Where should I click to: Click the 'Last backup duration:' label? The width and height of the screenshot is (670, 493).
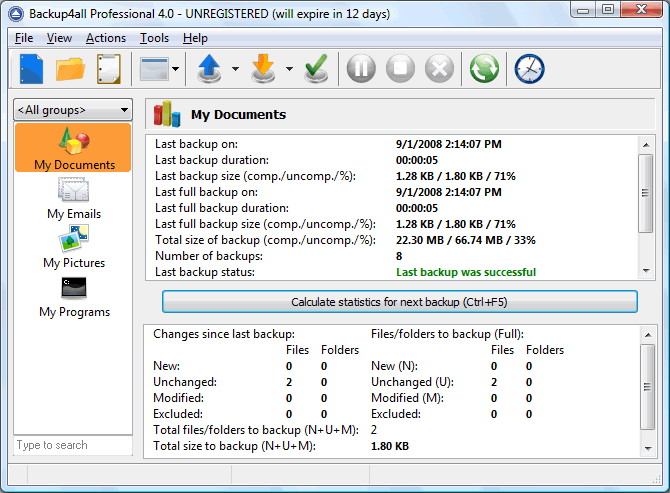point(212,160)
